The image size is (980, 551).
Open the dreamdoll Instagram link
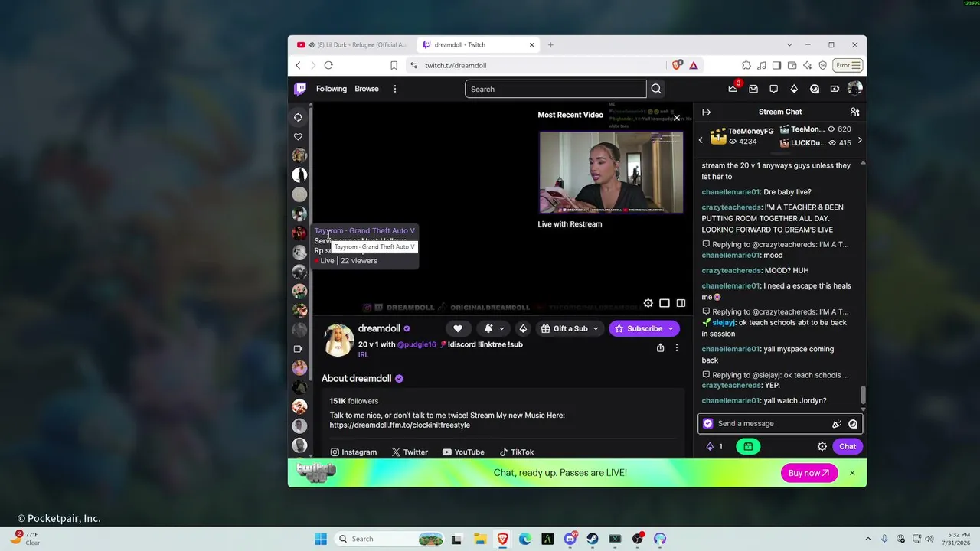click(354, 452)
